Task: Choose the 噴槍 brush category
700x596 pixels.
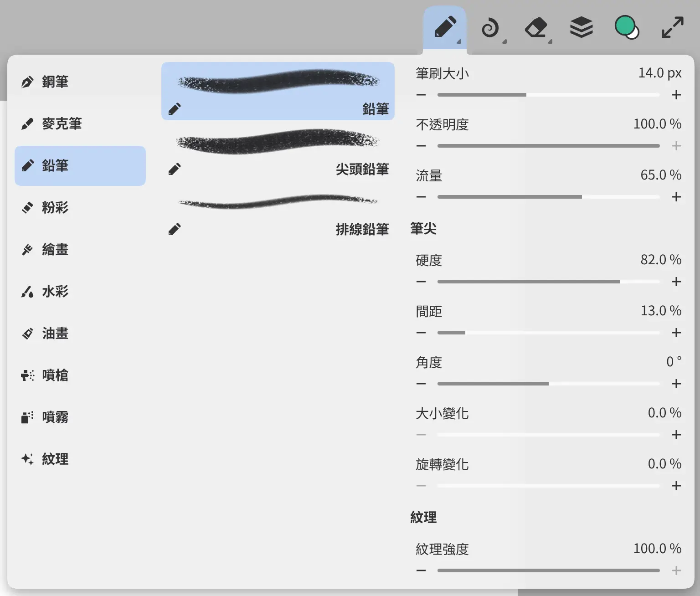Action: (80, 375)
